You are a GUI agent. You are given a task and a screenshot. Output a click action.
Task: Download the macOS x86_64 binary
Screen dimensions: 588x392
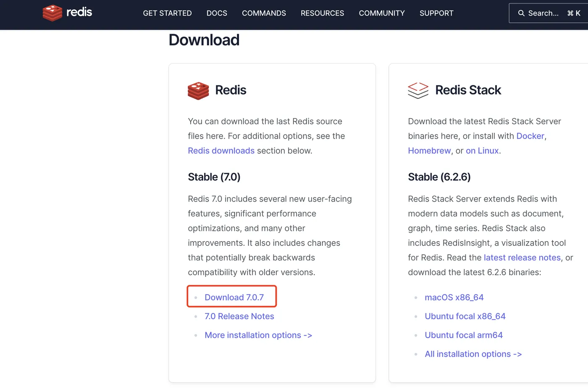454,297
